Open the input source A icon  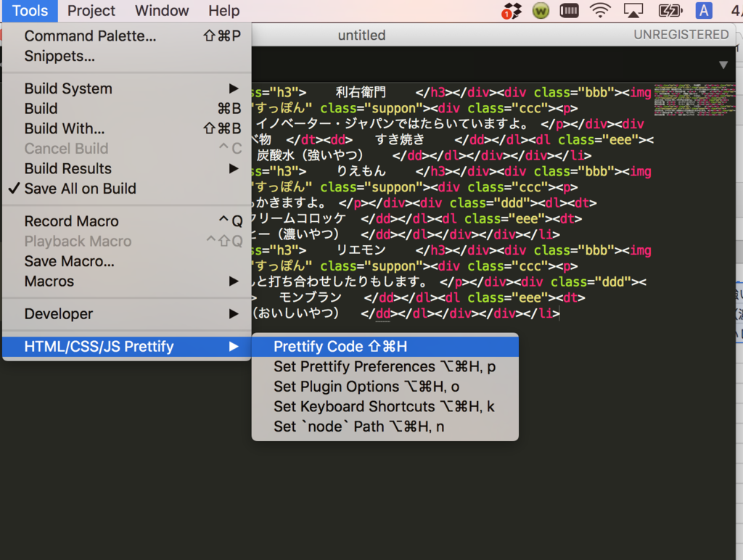(x=704, y=11)
